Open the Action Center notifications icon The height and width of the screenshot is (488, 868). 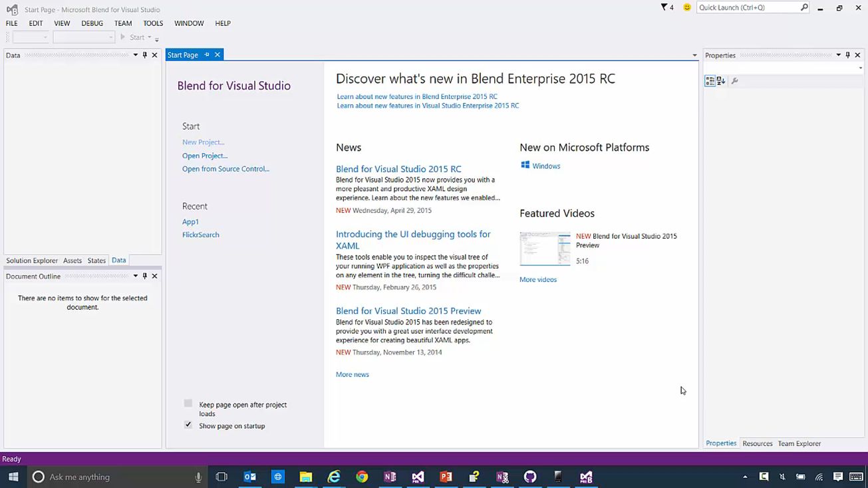(838, 477)
